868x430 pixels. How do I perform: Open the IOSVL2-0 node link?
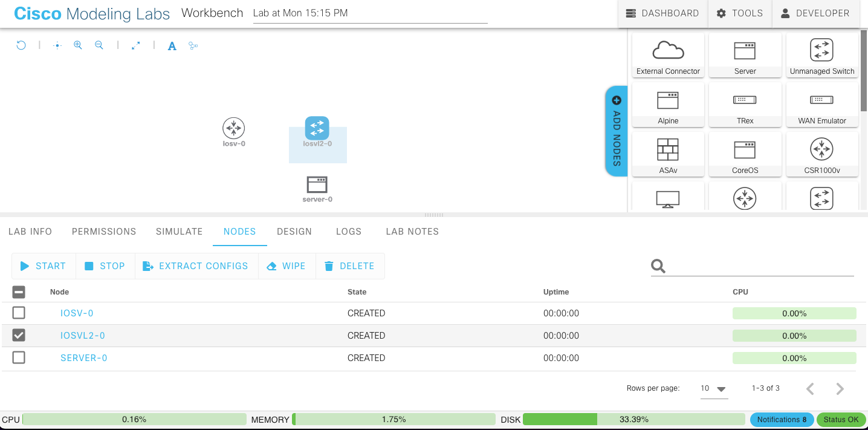pyautogui.click(x=83, y=336)
